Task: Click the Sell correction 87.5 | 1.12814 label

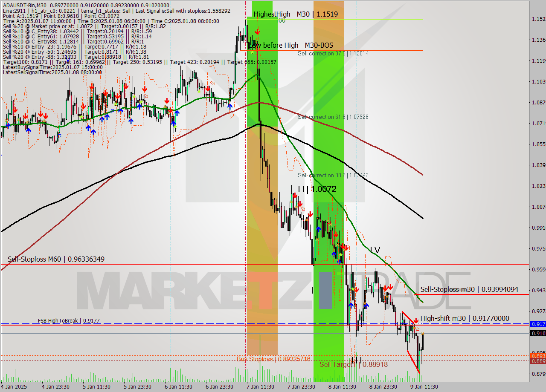Action: 333,53
